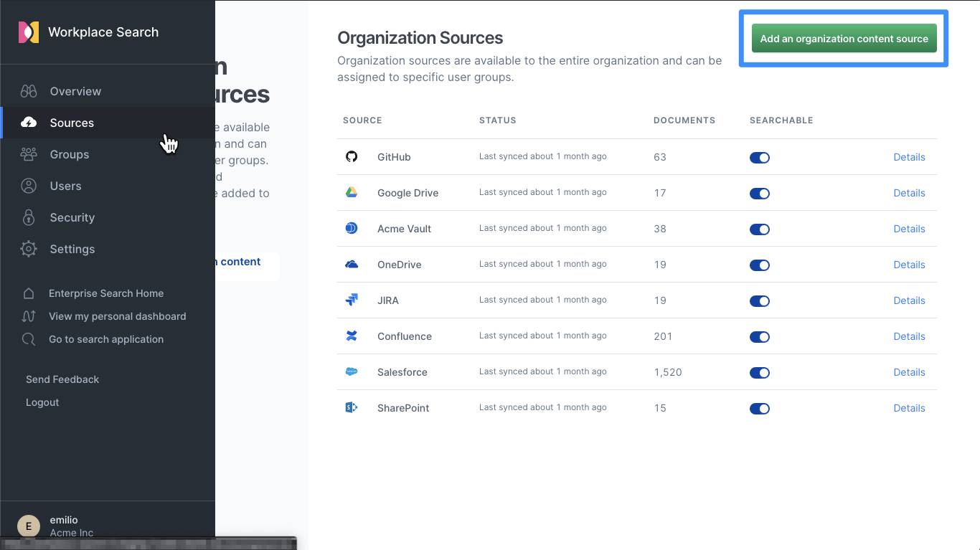Screen dimensions: 980x550
Task: Click the Workplace Search logo icon
Action: pos(29,32)
